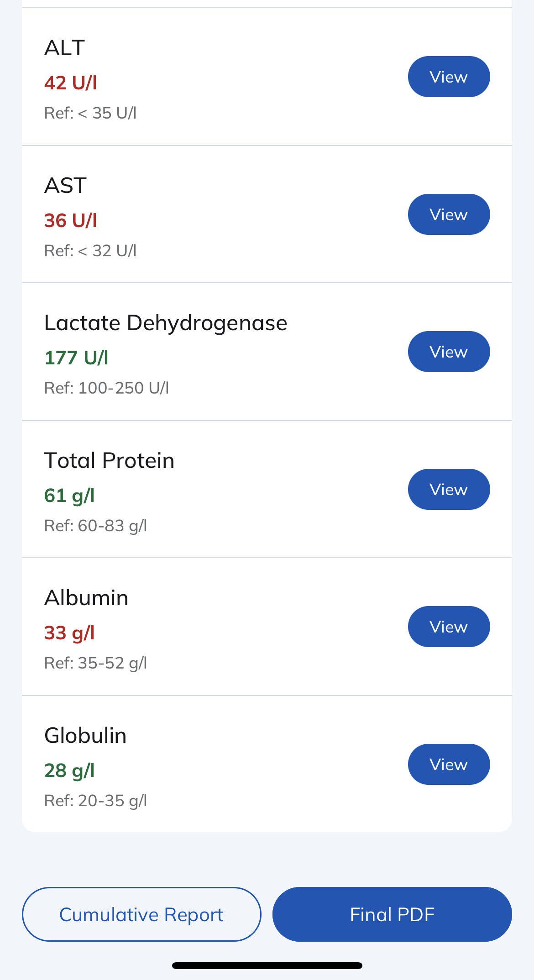Select the red 33 g/l Albumin value

pyautogui.click(x=69, y=633)
